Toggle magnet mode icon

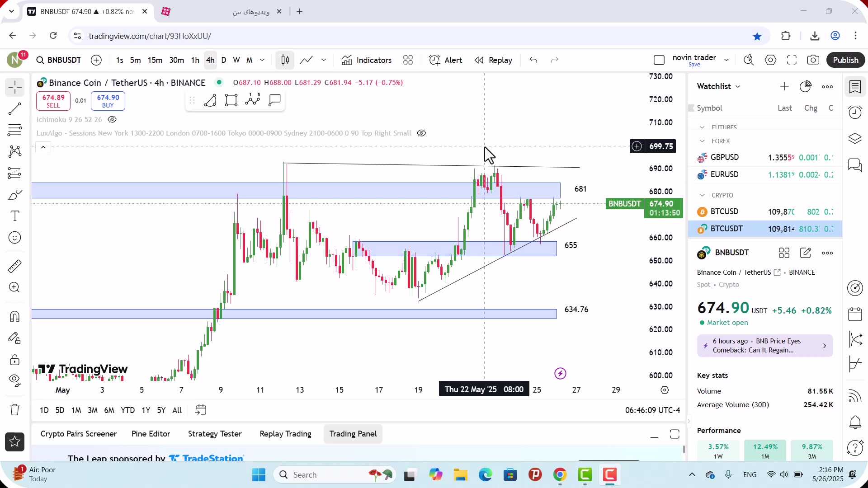tap(14, 316)
